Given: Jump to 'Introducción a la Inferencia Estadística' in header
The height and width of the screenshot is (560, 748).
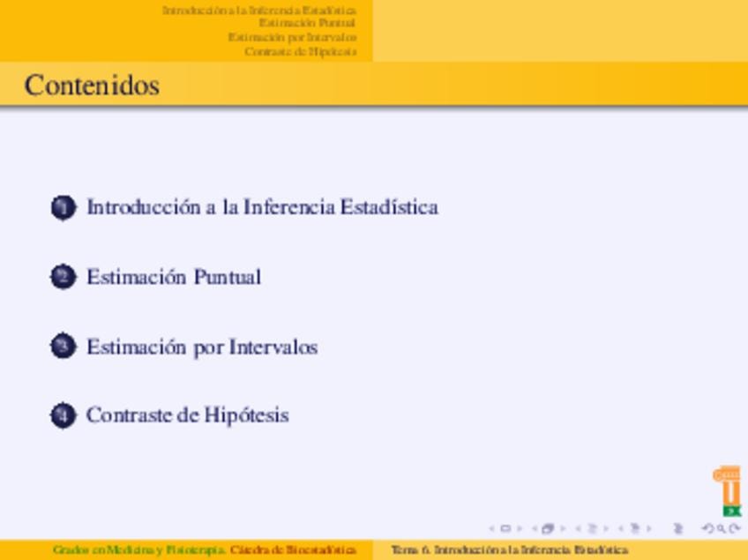Looking at the screenshot, I should tap(259, 10).
